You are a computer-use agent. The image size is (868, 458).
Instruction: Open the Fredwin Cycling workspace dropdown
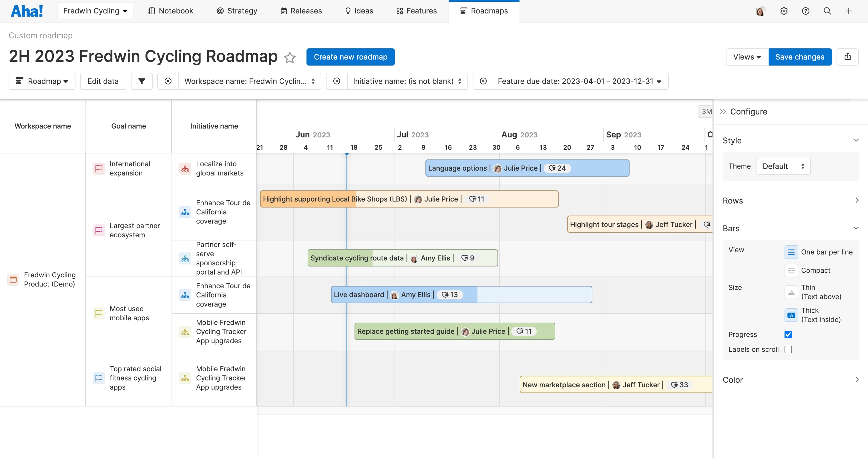click(x=95, y=11)
